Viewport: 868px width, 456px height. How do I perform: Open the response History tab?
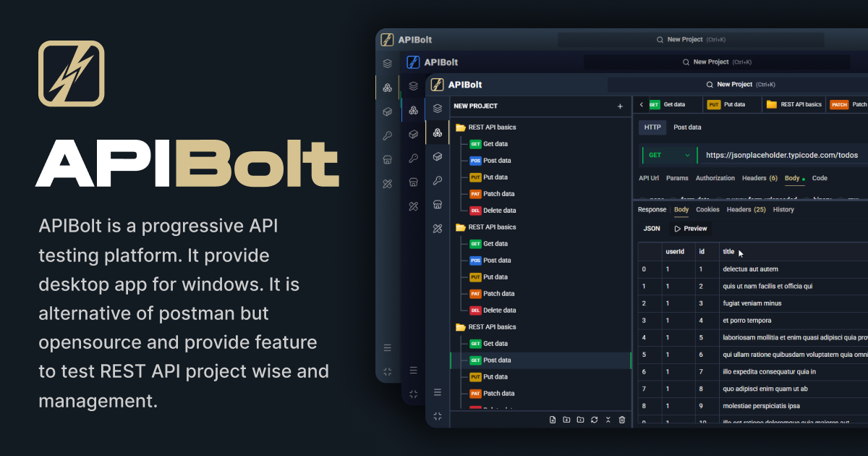783,210
